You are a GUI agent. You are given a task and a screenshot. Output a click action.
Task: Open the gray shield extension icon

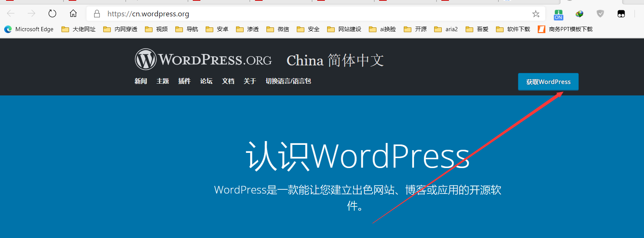click(600, 14)
